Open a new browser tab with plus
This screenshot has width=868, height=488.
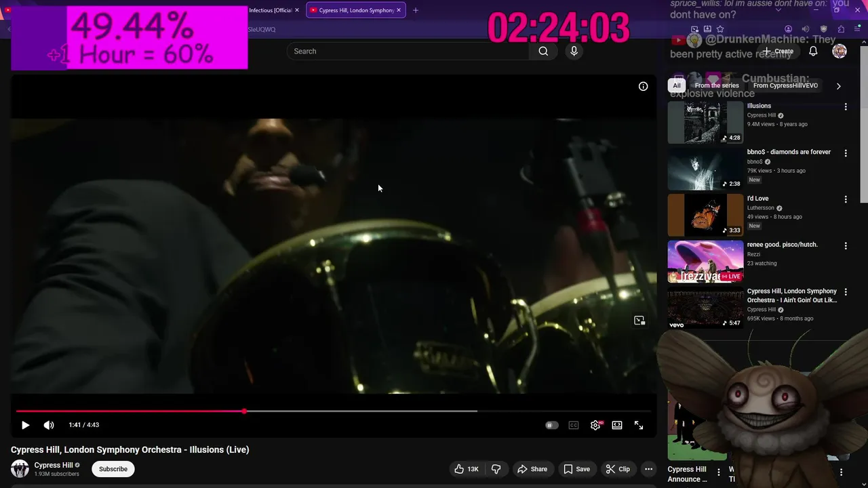(416, 10)
